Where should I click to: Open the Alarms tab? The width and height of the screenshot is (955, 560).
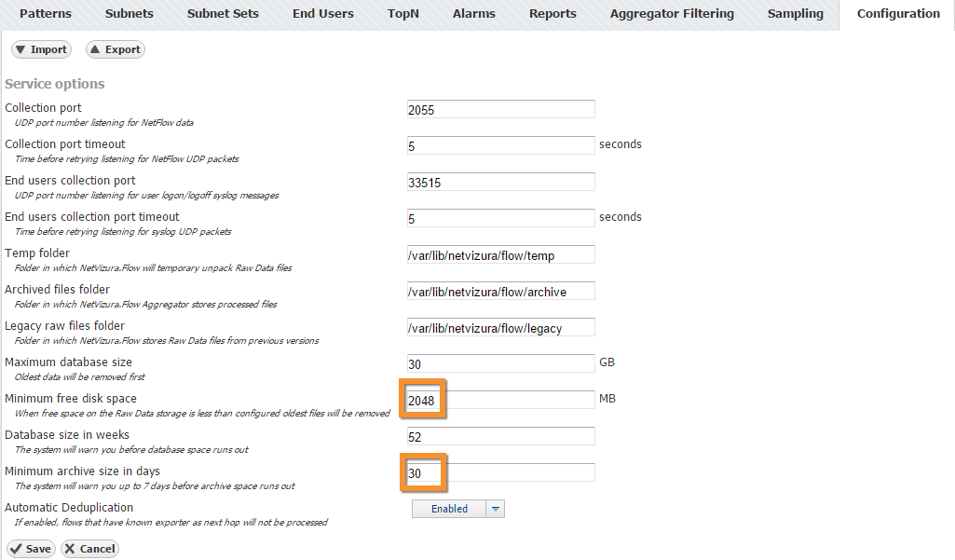tap(474, 14)
